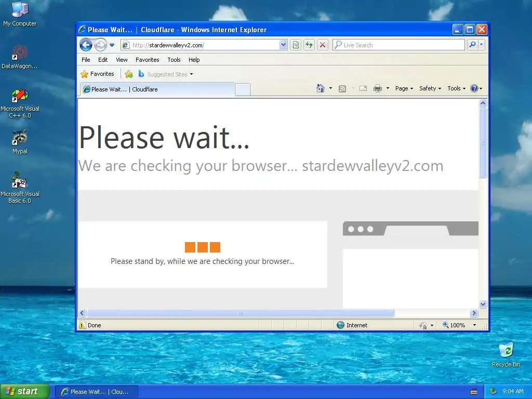This screenshot has width=532, height=399.
Task: Click the Windows start button
Action: pos(25,391)
